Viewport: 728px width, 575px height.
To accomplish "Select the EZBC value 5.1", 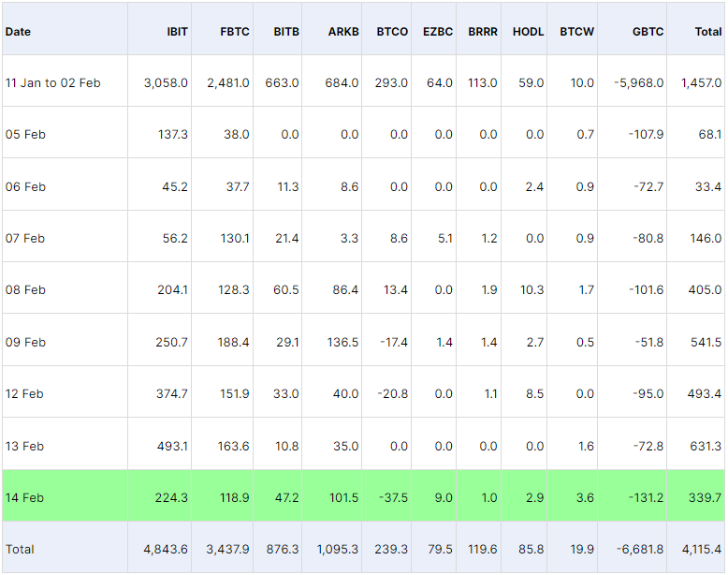I will [444, 239].
